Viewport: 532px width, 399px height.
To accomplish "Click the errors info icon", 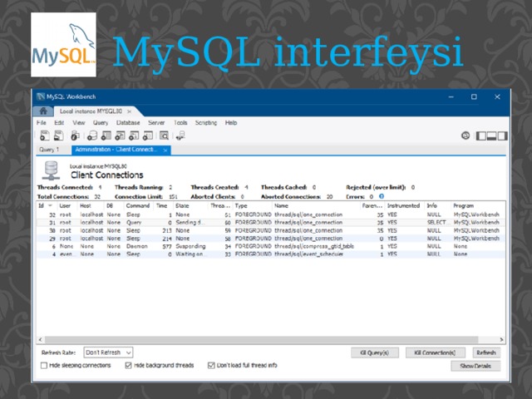I will [x=382, y=196].
